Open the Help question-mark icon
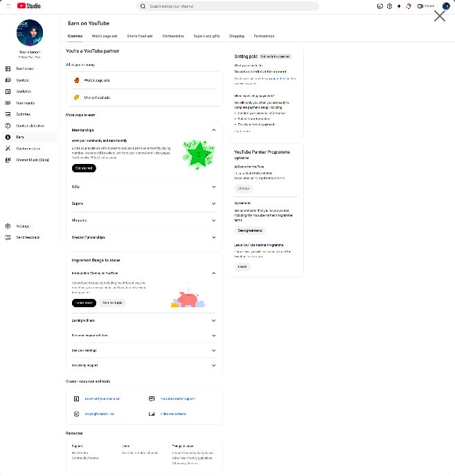The height and width of the screenshot is (476, 455). click(x=389, y=6)
